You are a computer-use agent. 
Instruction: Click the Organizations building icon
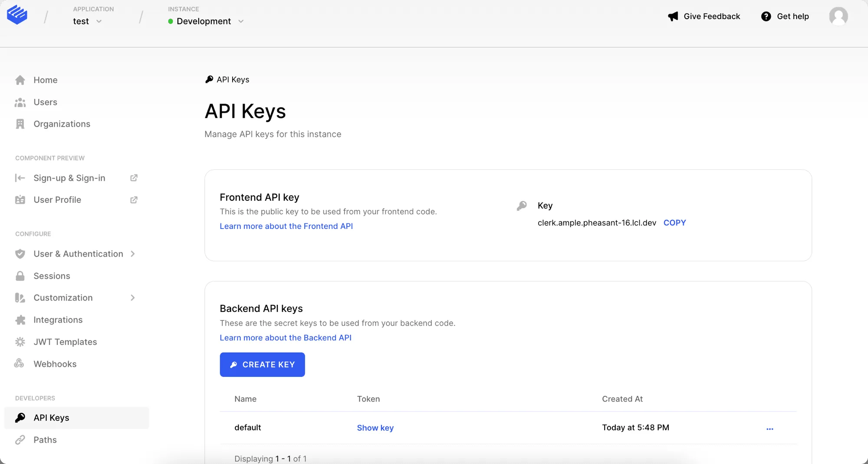tap(20, 124)
